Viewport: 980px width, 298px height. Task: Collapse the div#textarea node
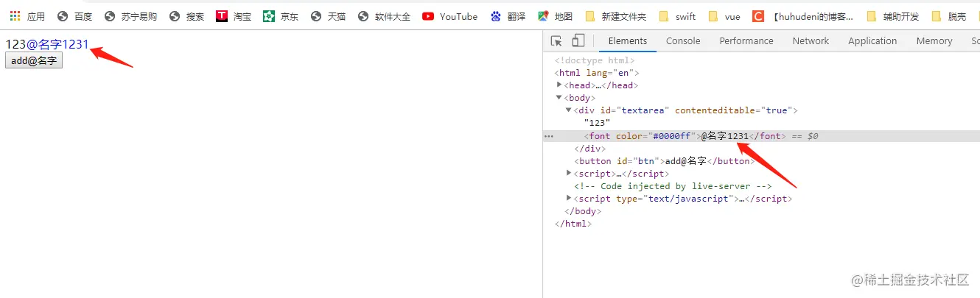point(569,110)
